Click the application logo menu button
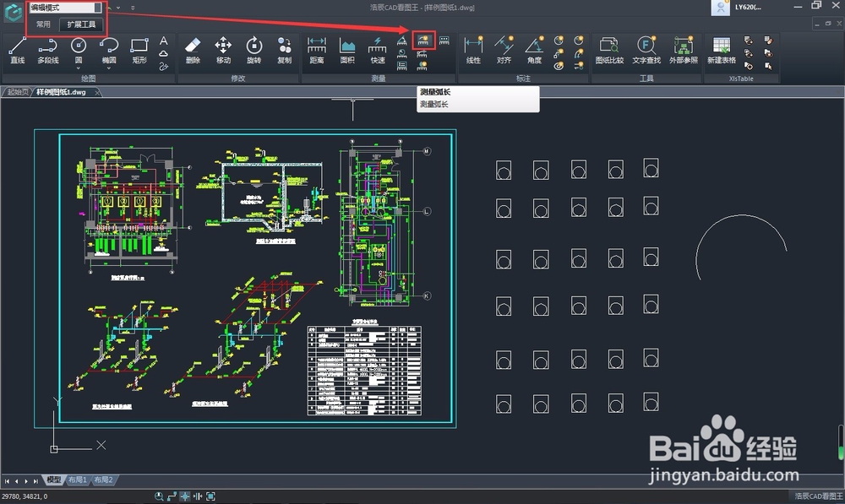The height and width of the screenshot is (504, 845). pyautogui.click(x=13, y=12)
